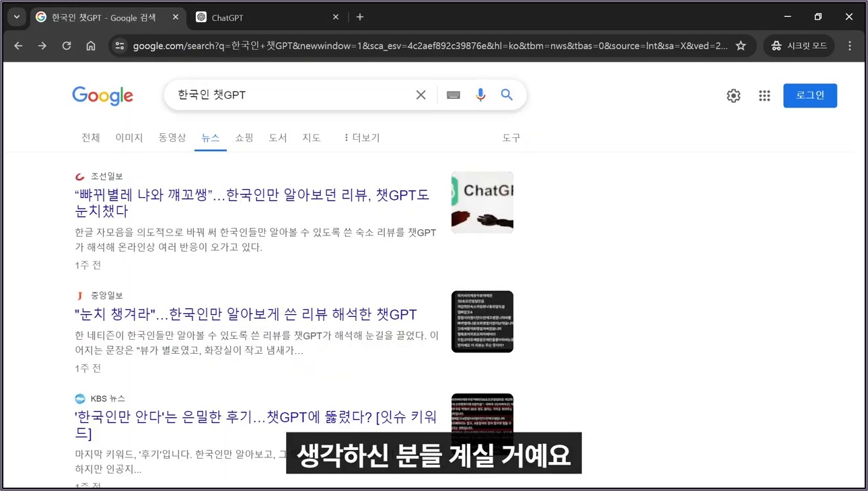The height and width of the screenshot is (491, 868).
Task: Open the 도구 search tools
Action: point(511,138)
